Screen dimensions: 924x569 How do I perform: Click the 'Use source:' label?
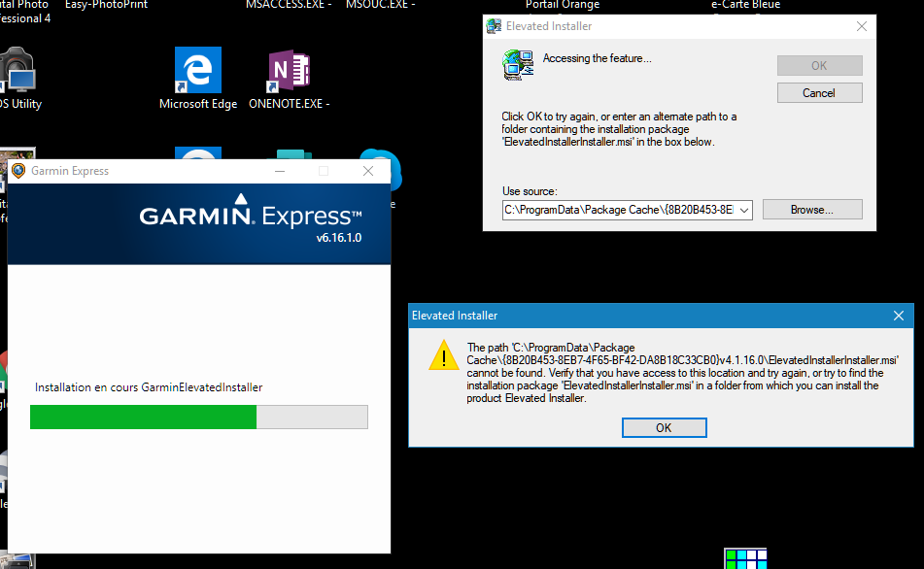tap(530, 191)
